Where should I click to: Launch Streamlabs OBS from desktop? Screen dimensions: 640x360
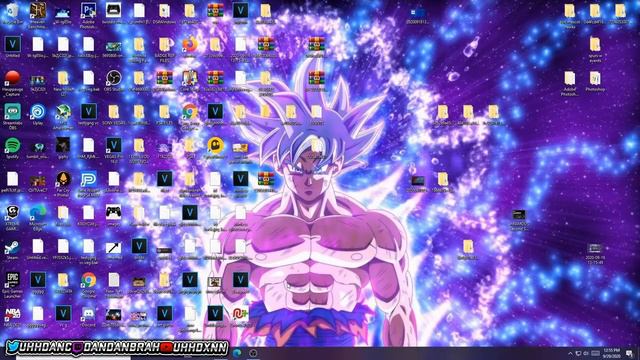tap(13, 116)
